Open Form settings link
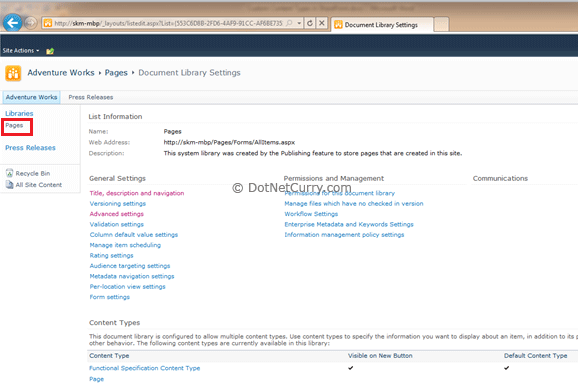Viewport: 583px width, 386px height. point(110,297)
